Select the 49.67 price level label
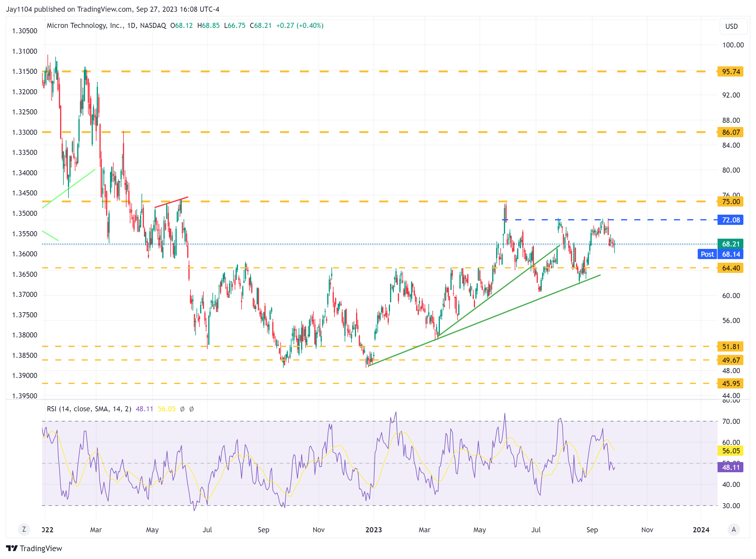The image size is (756, 559). pos(730,360)
